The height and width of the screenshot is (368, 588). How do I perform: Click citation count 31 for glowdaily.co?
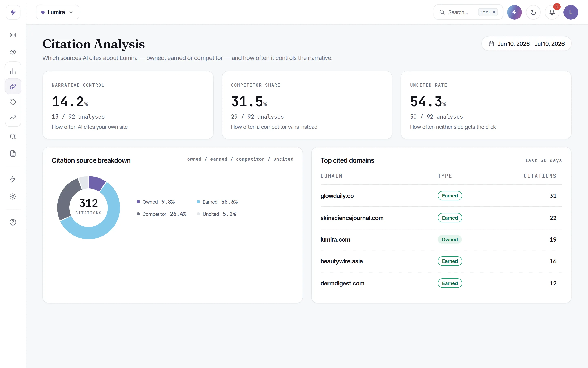coord(553,196)
